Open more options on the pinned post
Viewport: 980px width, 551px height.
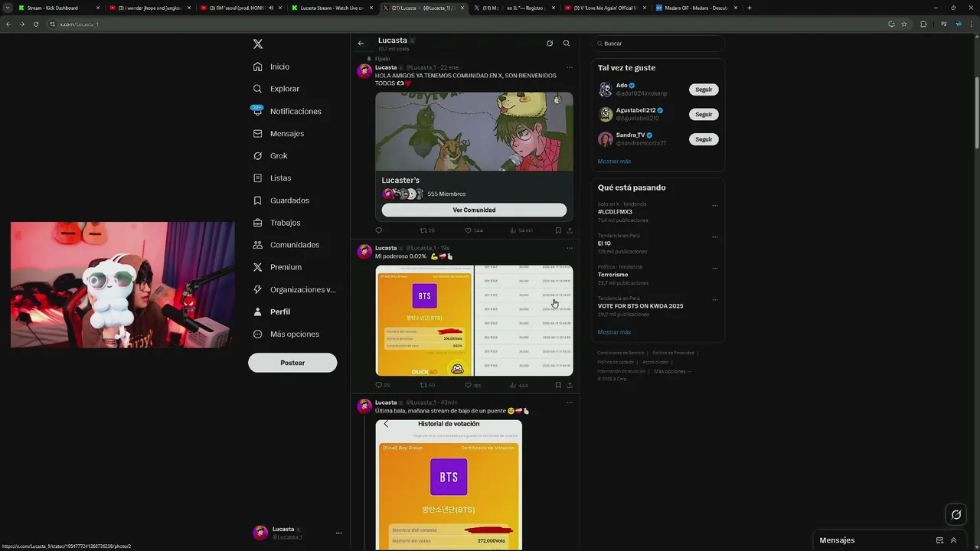pos(569,67)
